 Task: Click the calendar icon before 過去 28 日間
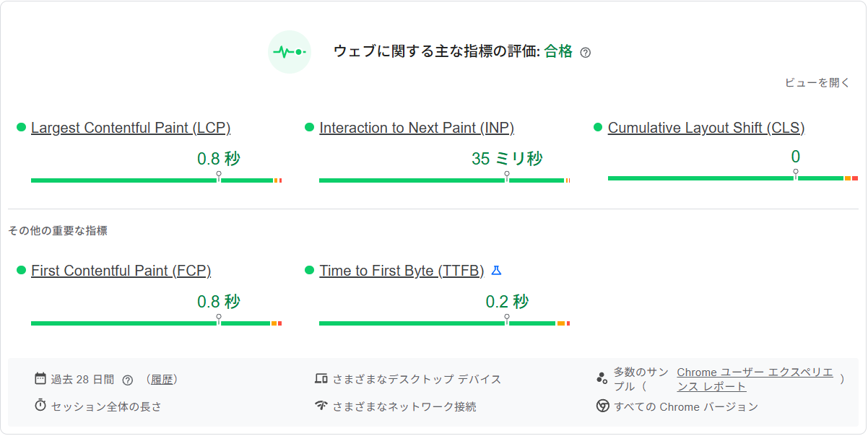coord(40,378)
